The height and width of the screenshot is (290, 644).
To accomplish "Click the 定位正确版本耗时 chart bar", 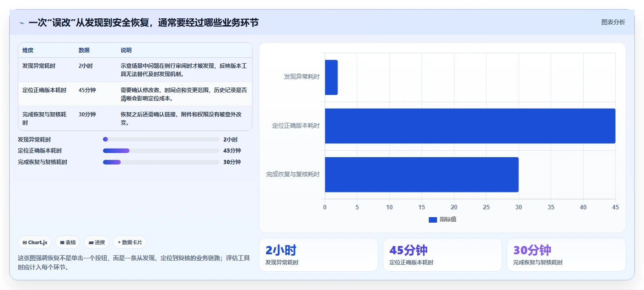I will coord(470,126).
